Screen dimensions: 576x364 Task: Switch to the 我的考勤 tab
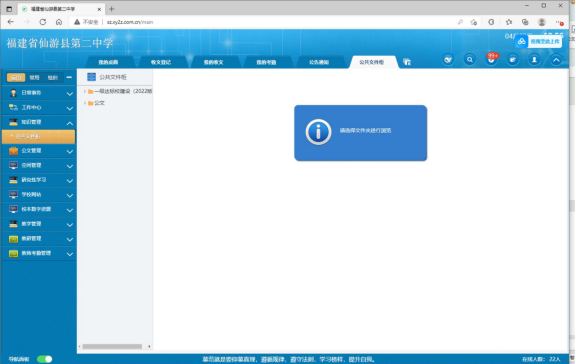click(266, 62)
